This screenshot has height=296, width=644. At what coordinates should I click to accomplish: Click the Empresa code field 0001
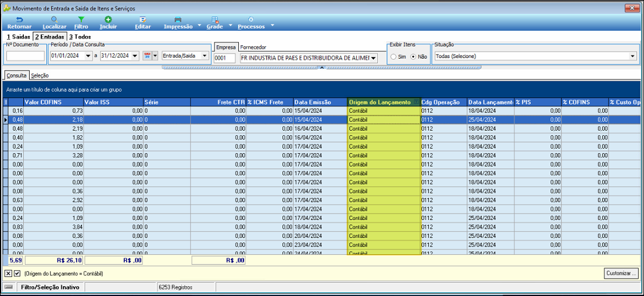(225, 58)
